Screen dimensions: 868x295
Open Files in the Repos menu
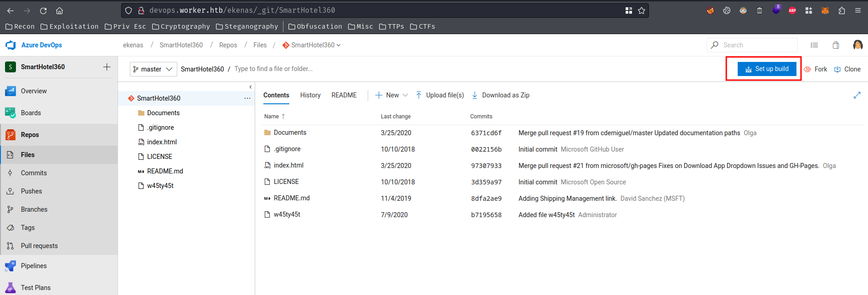click(x=59, y=155)
